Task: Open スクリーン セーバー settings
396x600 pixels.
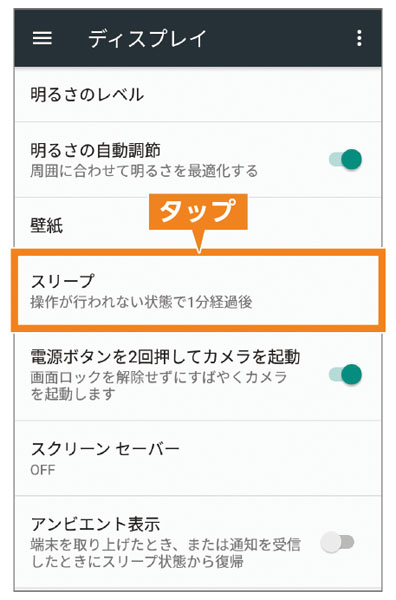Action: pyautogui.click(x=198, y=458)
